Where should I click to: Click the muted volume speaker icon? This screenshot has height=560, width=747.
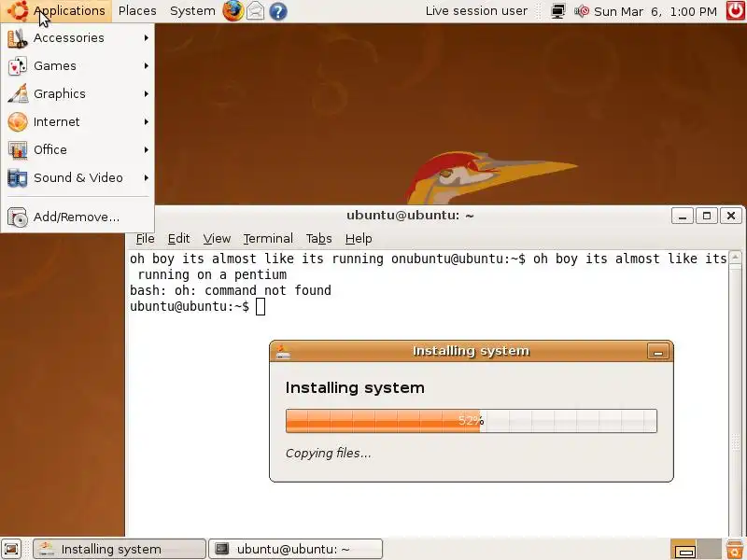click(x=581, y=11)
